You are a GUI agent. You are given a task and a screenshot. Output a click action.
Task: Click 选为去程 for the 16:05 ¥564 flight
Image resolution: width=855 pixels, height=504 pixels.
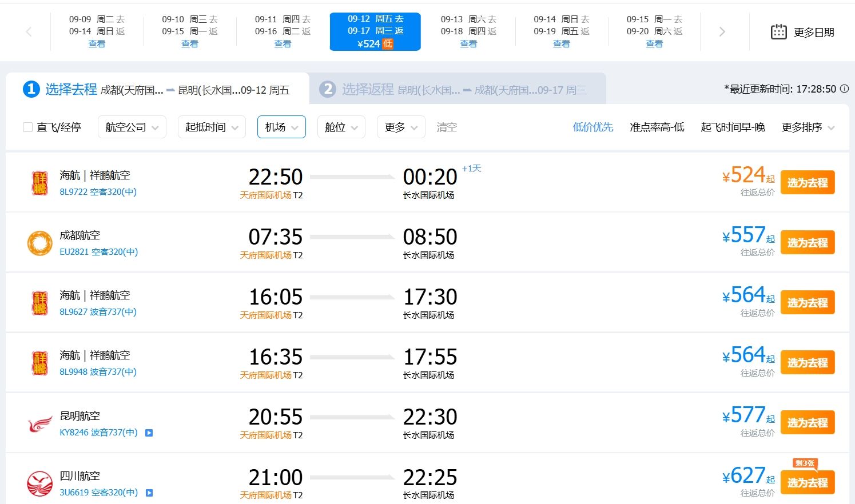pyautogui.click(x=808, y=303)
